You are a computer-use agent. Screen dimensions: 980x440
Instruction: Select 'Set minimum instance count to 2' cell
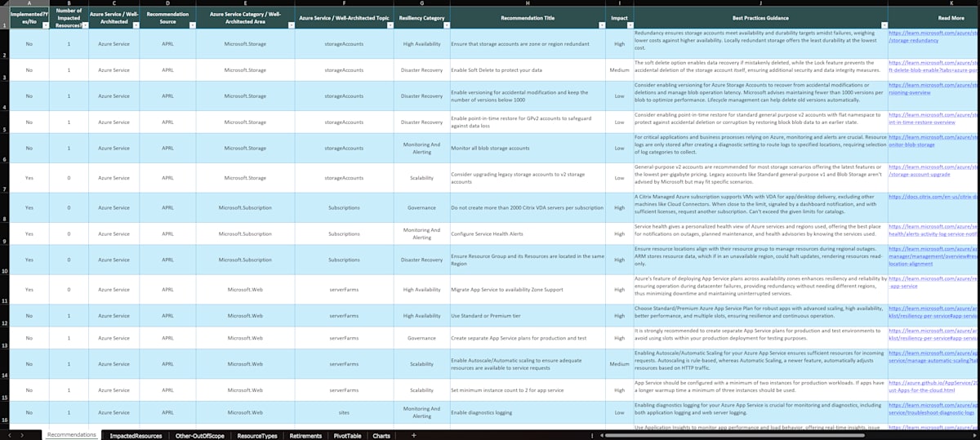pyautogui.click(x=527, y=389)
